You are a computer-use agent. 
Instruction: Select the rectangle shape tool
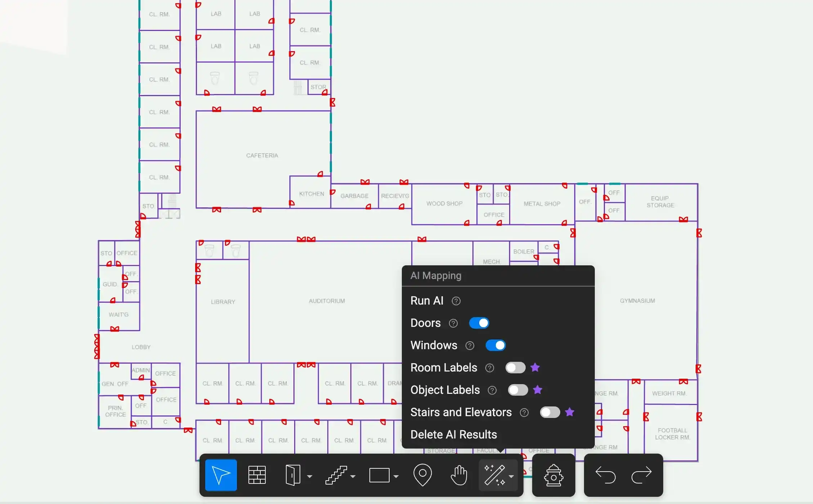coord(379,475)
